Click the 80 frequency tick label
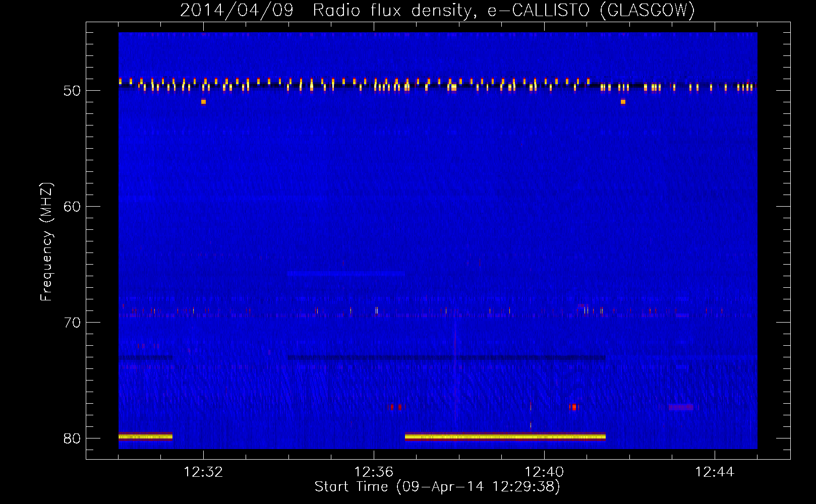Screen dimensions: 816x504 (73, 438)
